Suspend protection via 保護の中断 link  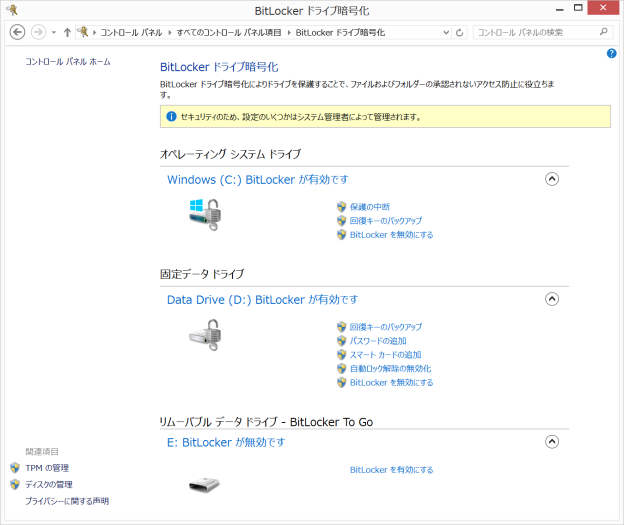[x=370, y=207]
